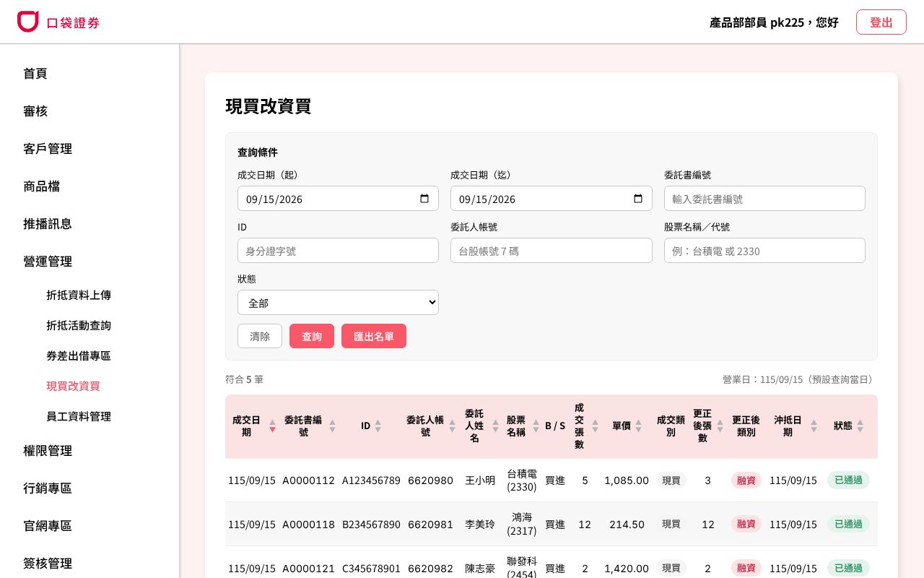Click 融資 tag in A0000118 row

click(x=746, y=524)
